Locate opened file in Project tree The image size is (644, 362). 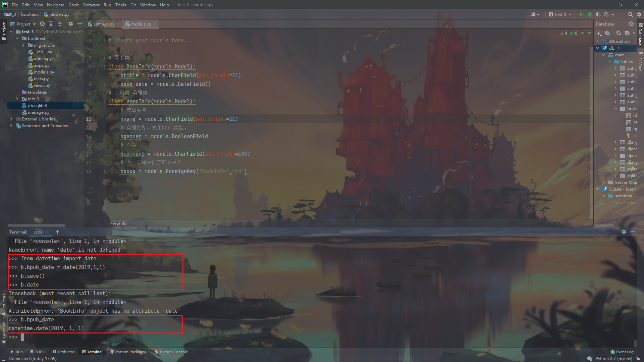(x=42, y=24)
